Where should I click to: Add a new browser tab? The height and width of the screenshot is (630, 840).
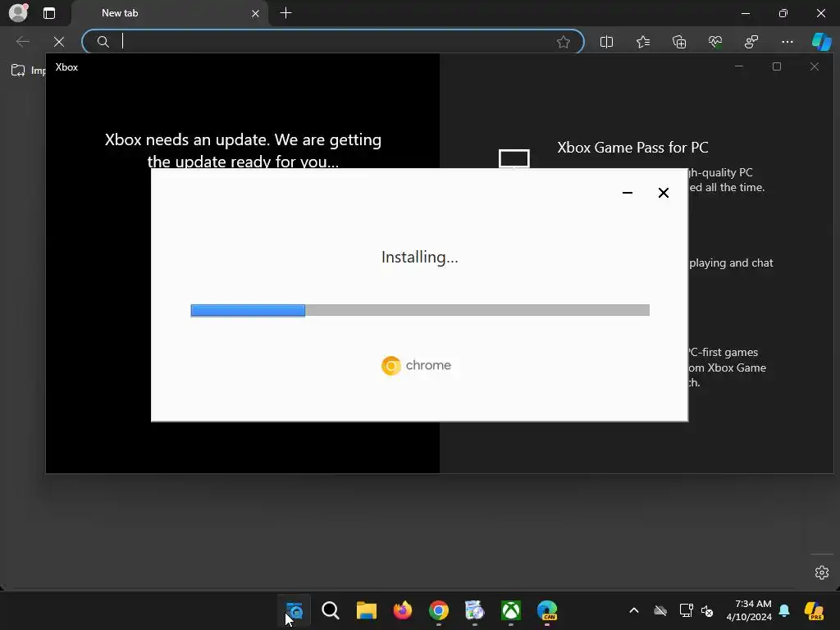pos(286,13)
